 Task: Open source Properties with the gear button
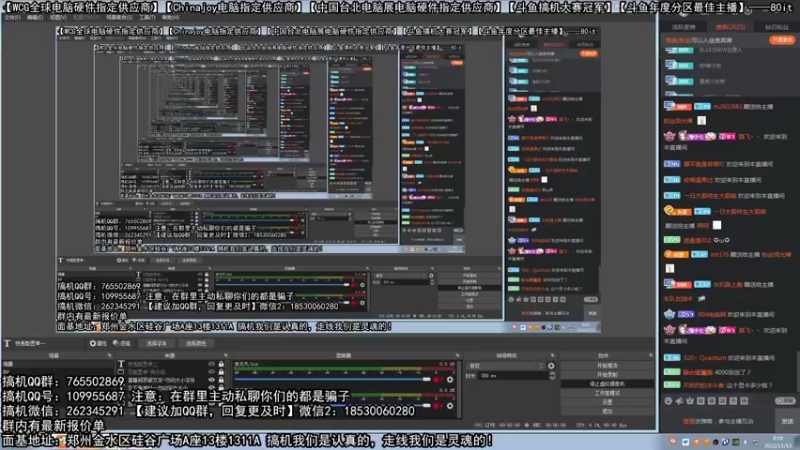click(x=97, y=343)
